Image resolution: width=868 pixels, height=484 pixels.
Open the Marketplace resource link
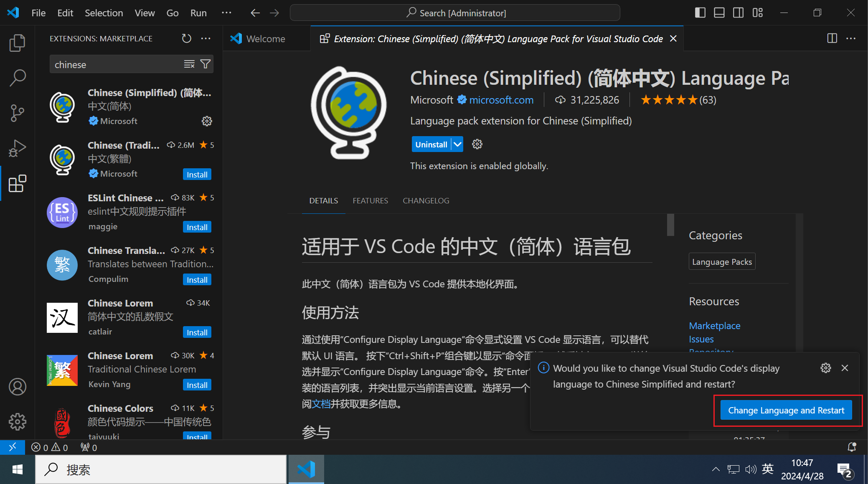(x=714, y=326)
